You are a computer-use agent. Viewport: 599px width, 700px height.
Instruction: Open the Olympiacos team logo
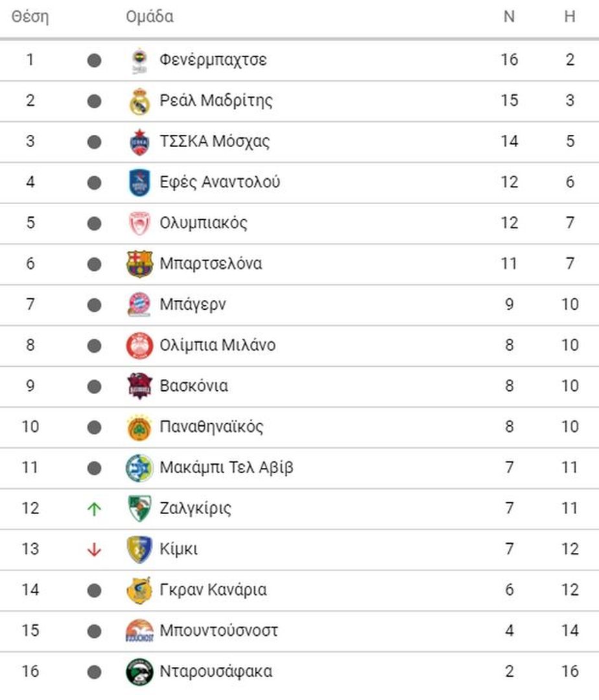pos(140,223)
